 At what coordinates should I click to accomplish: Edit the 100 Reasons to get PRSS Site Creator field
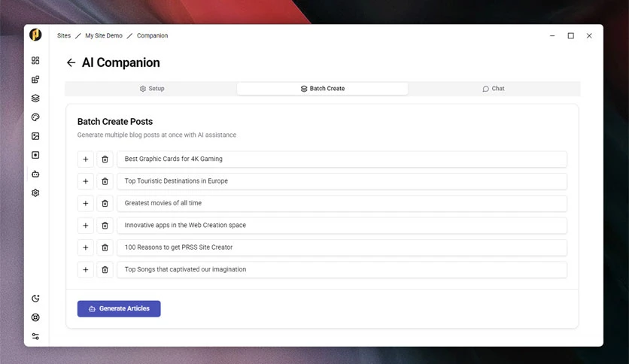[342, 247]
